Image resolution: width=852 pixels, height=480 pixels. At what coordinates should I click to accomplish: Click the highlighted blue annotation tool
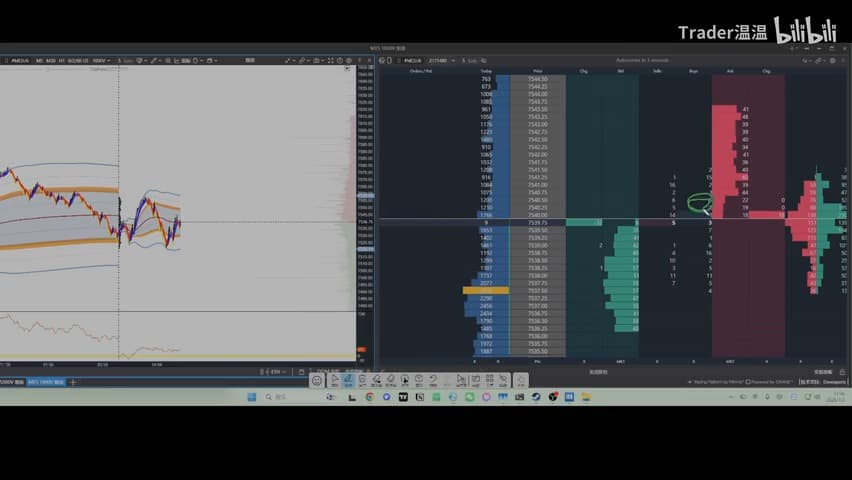pos(348,380)
